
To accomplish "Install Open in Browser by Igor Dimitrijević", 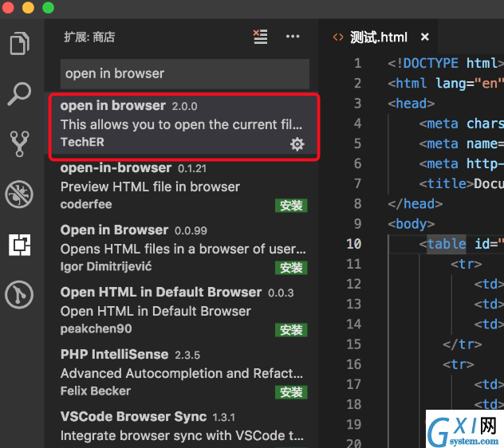I will (x=291, y=268).
